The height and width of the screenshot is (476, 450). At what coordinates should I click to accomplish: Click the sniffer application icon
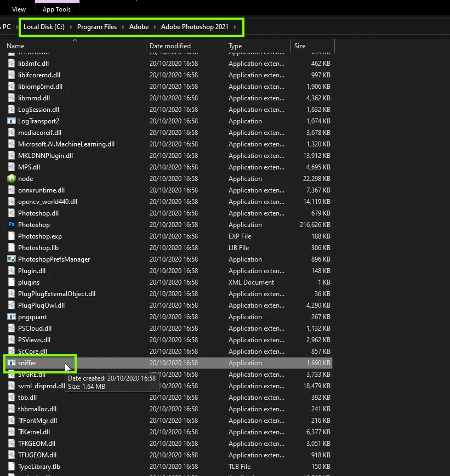pyautogui.click(x=11, y=362)
